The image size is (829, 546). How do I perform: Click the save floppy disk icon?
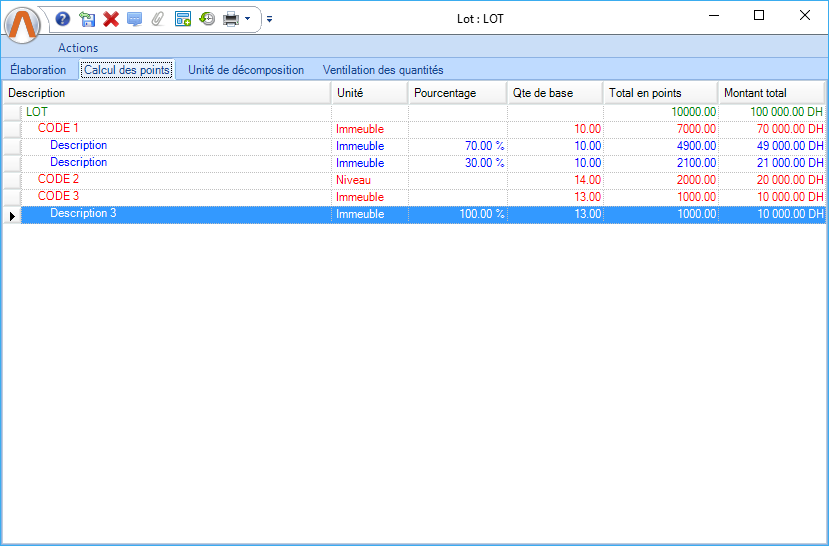click(x=87, y=19)
